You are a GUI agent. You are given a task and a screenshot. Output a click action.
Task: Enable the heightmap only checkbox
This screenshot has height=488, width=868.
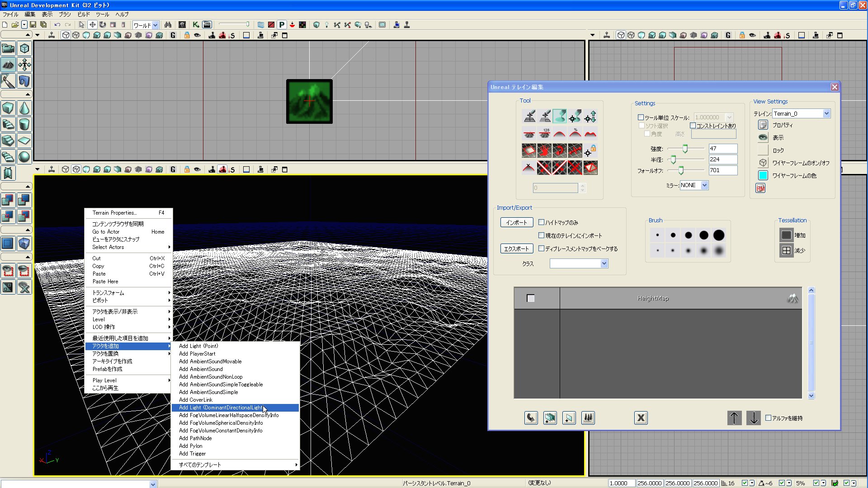pos(541,222)
